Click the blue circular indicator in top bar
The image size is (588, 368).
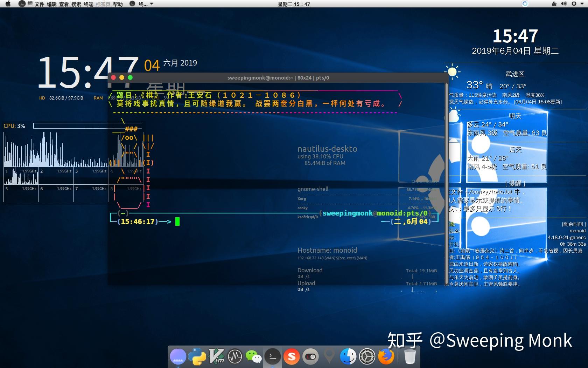525,4
